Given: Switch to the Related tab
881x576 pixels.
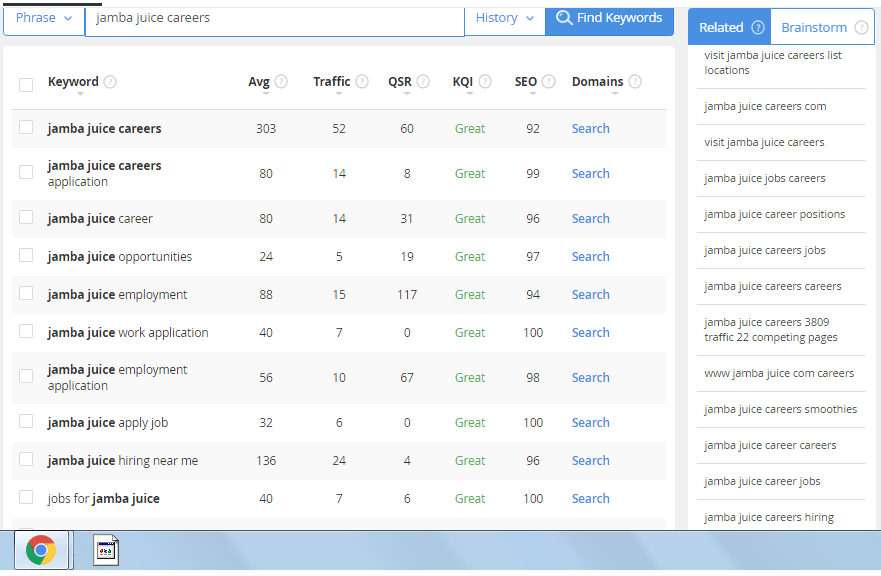Looking at the screenshot, I should 729,27.
